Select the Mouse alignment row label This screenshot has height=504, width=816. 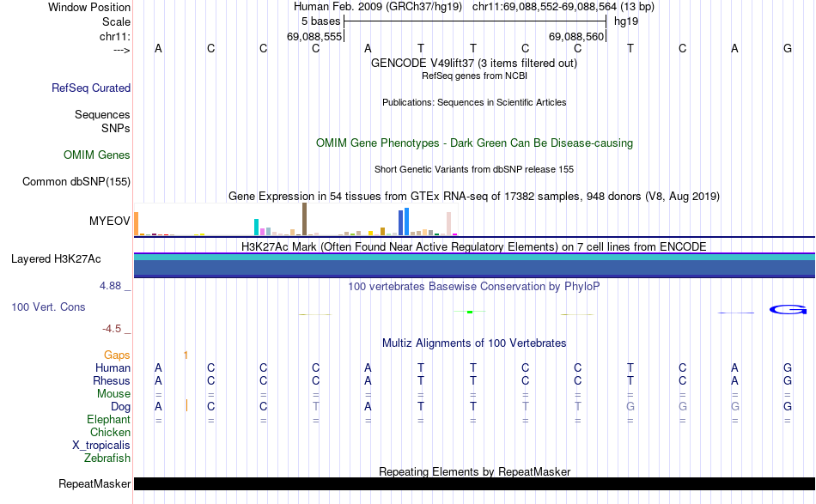(113, 394)
